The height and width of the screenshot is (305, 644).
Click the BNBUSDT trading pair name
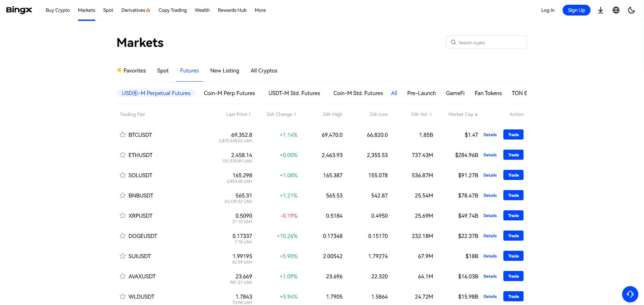[141, 195]
